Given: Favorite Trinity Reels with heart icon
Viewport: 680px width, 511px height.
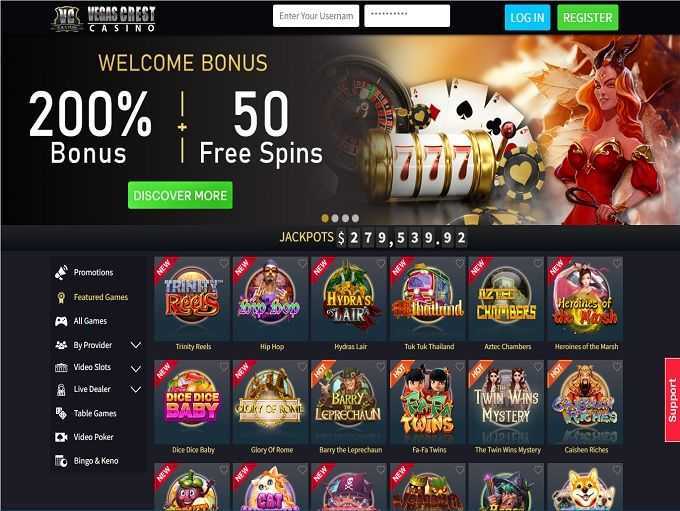Looking at the screenshot, I should (x=223, y=263).
